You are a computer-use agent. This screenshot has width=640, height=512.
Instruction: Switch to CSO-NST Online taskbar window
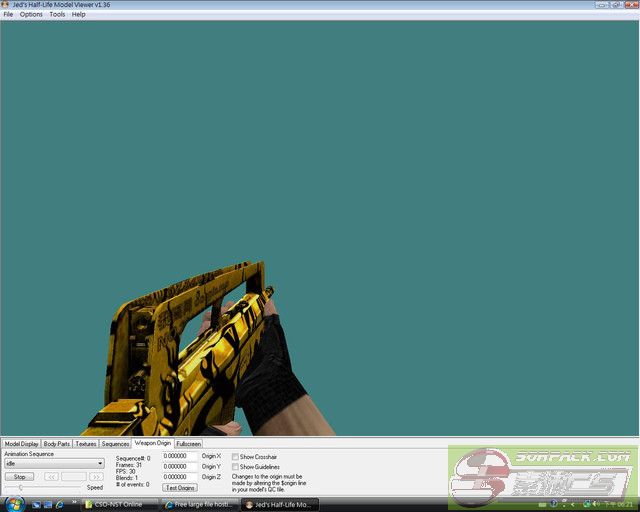pyautogui.click(x=119, y=505)
